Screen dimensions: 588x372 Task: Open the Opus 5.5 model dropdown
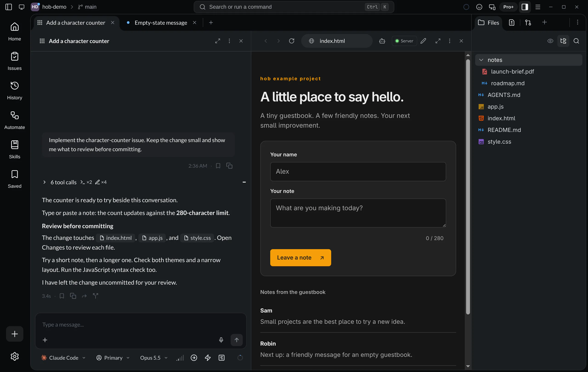click(x=154, y=358)
